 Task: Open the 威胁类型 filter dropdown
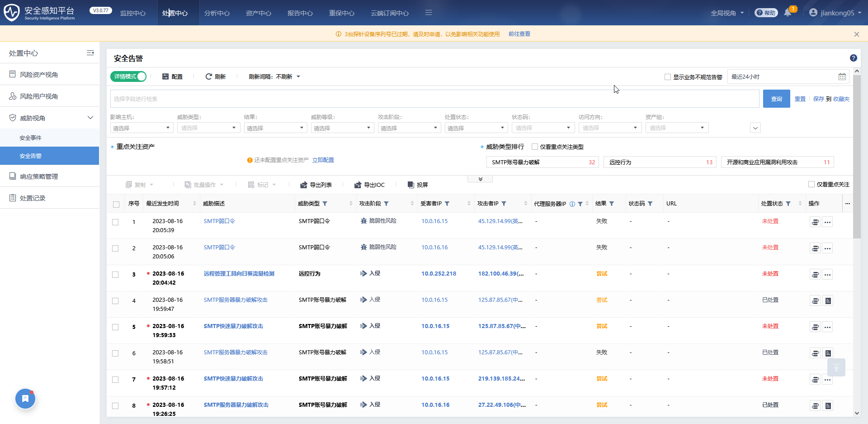209,128
